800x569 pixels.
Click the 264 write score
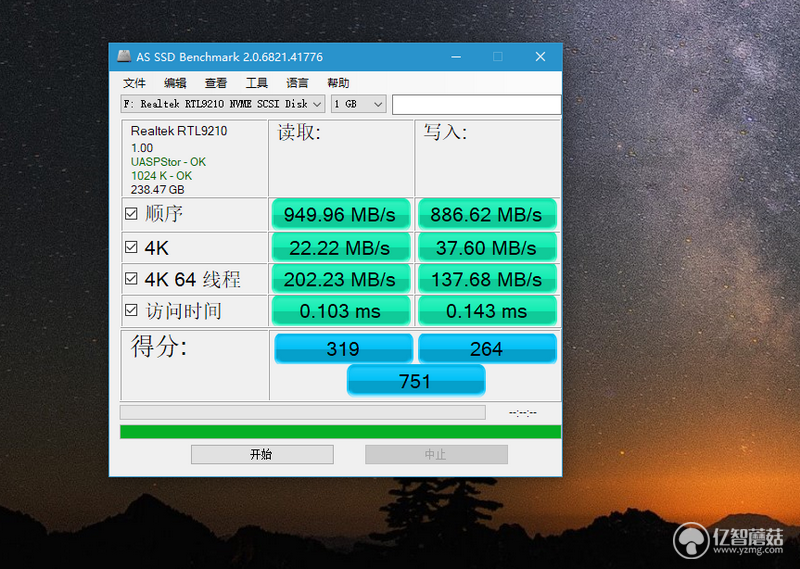tap(487, 349)
